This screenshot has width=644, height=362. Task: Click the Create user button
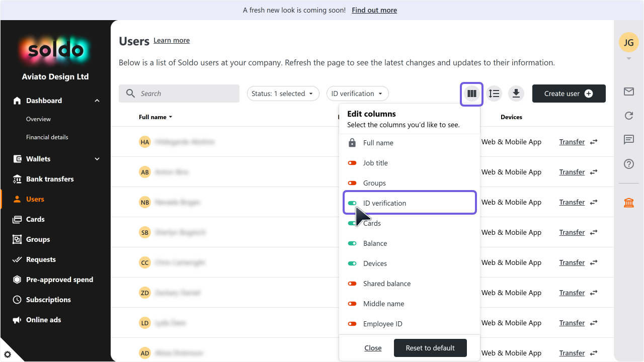click(569, 94)
